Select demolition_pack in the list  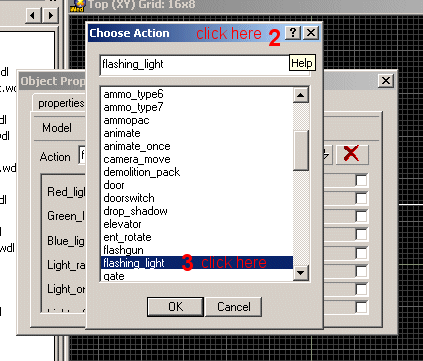click(x=197, y=172)
